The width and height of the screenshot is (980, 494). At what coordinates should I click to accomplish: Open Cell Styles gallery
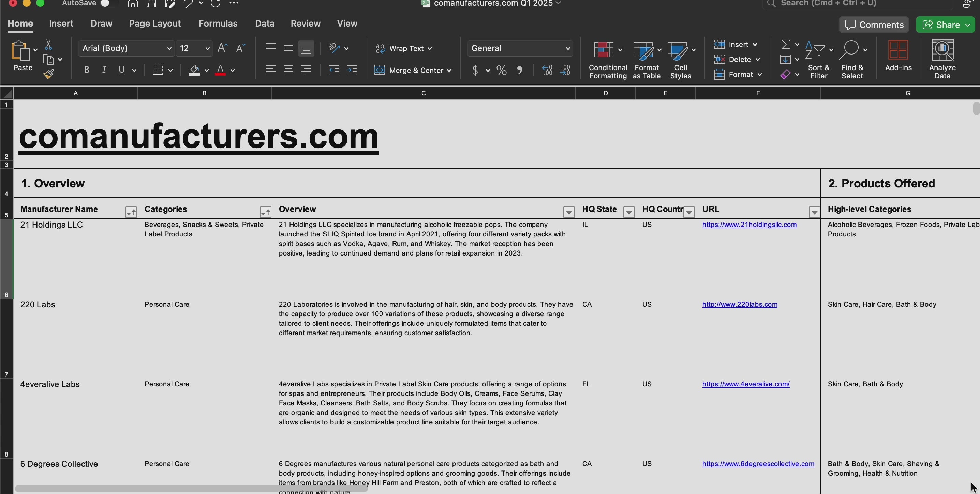pyautogui.click(x=681, y=60)
